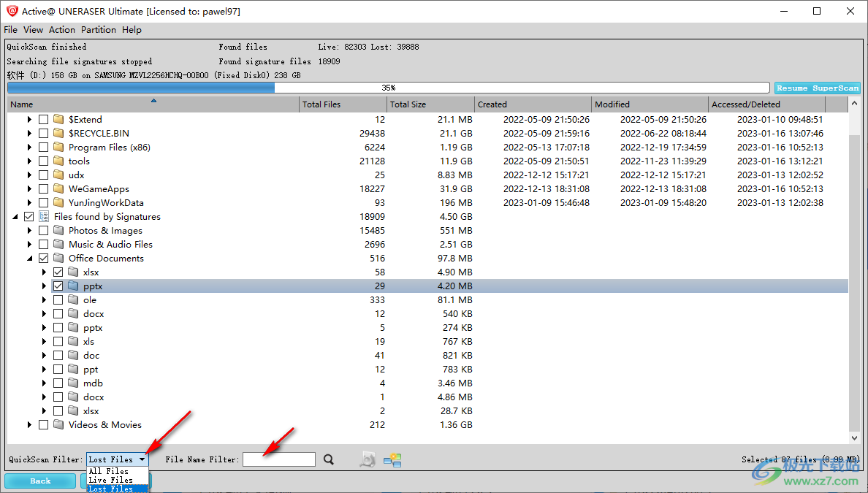Click the Resume SuperScan button

pos(817,88)
